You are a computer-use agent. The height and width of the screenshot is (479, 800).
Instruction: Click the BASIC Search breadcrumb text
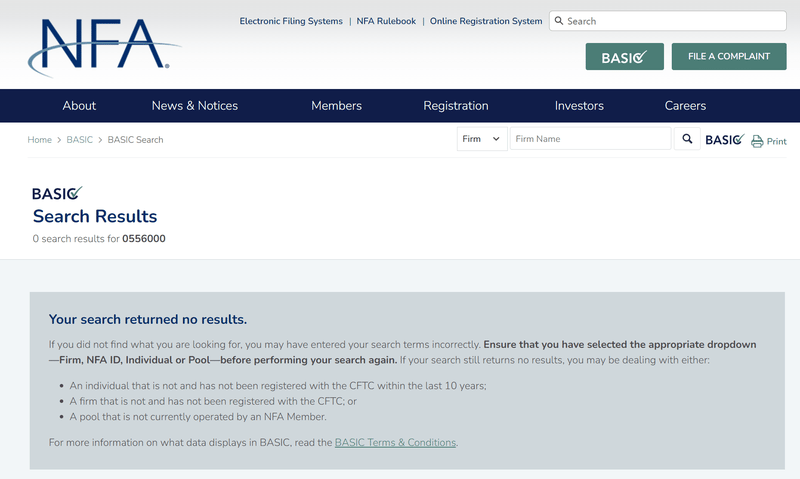tap(135, 140)
